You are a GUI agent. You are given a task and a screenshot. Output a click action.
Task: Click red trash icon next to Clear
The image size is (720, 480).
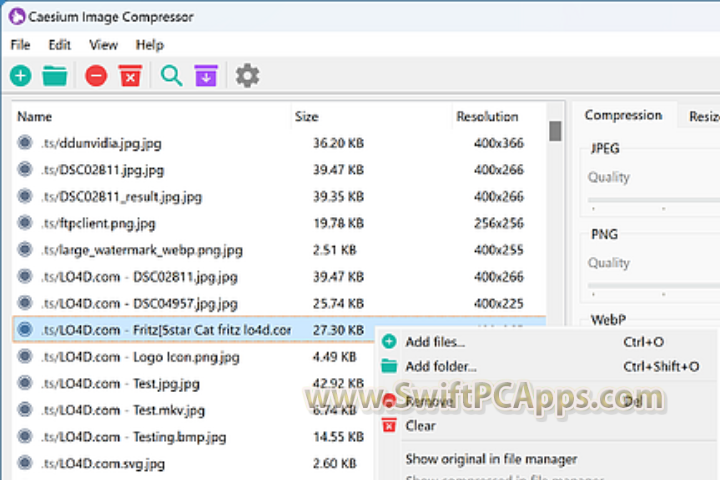[389, 425]
